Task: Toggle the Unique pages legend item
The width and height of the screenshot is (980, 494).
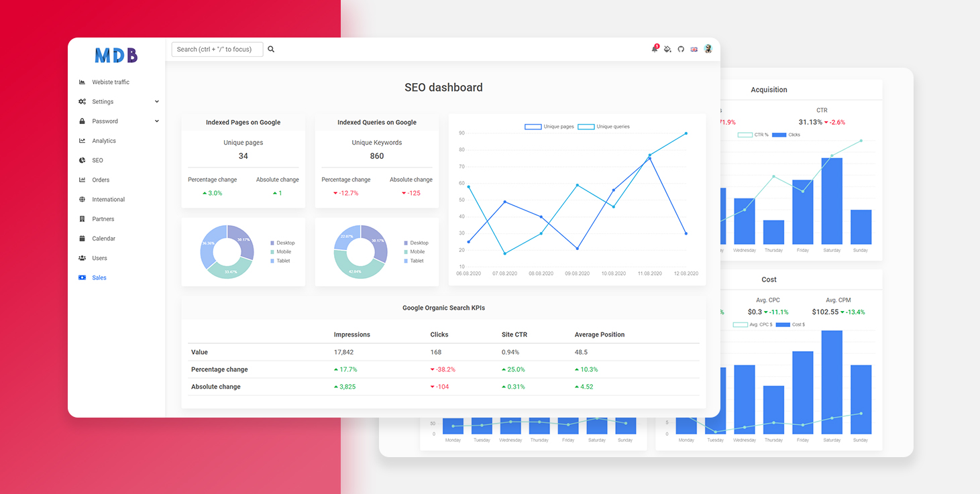Action: click(549, 127)
